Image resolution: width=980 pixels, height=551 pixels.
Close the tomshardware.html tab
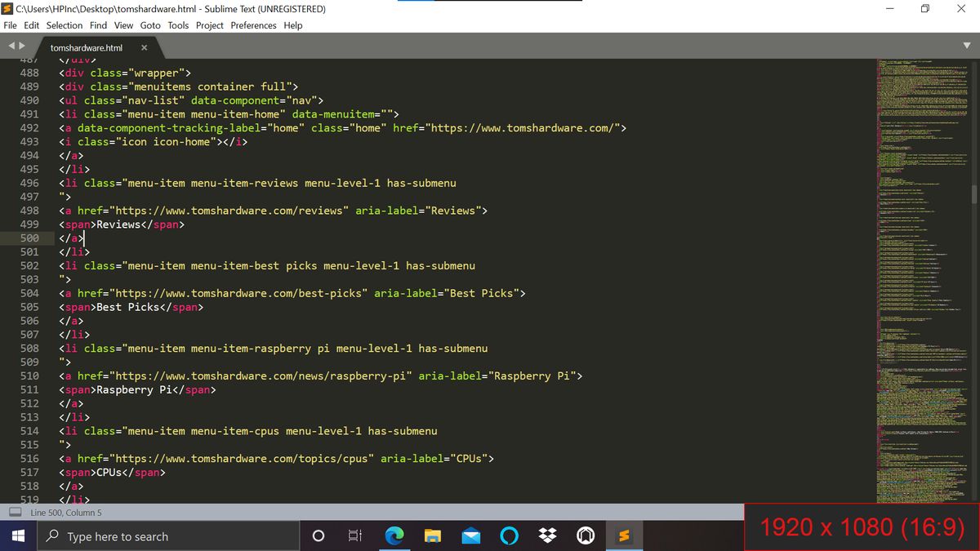[144, 48]
